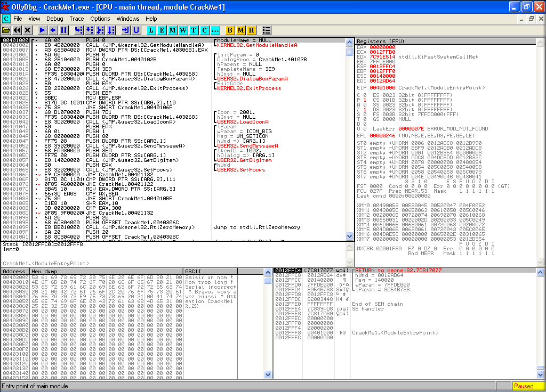Open the View menu

coord(34,19)
